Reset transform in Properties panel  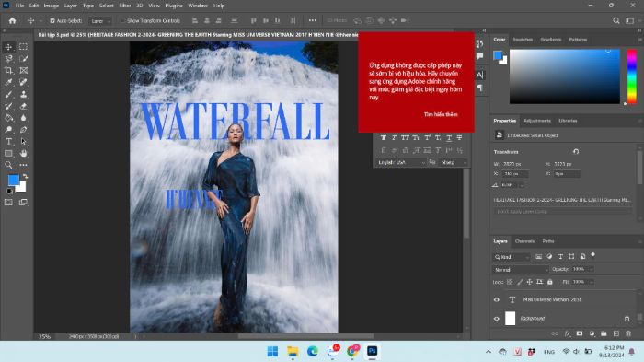click(576, 151)
